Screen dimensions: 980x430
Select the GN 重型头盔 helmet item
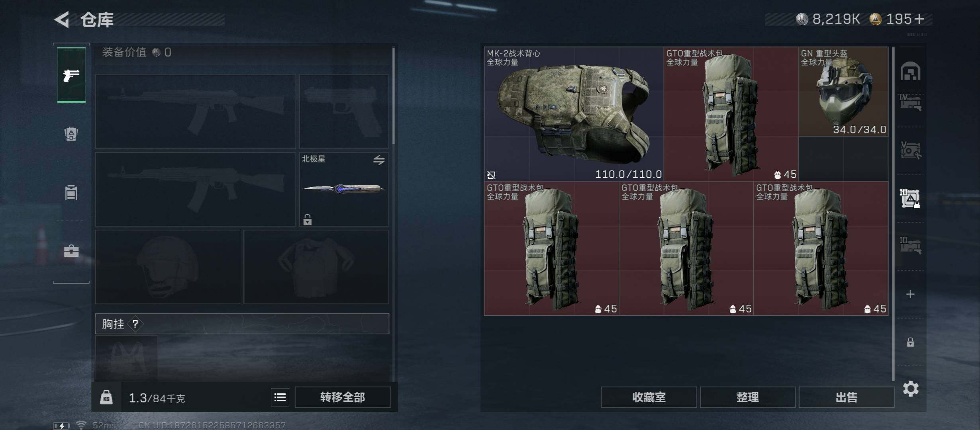click(843, 92)
